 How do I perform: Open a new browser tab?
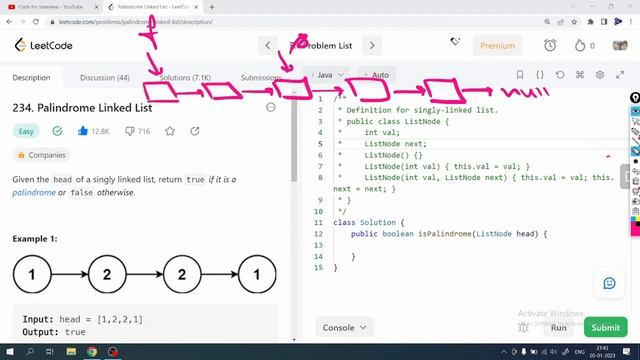click(212, 7)
